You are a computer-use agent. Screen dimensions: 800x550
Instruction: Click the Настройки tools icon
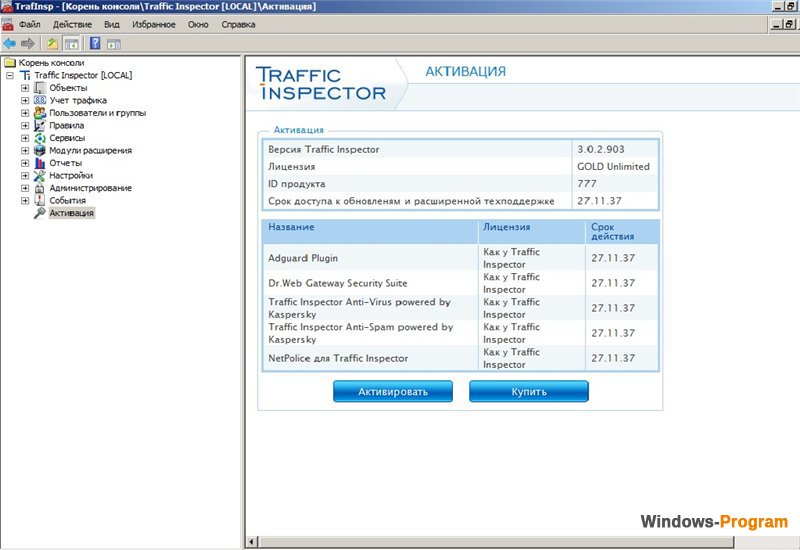40,176
